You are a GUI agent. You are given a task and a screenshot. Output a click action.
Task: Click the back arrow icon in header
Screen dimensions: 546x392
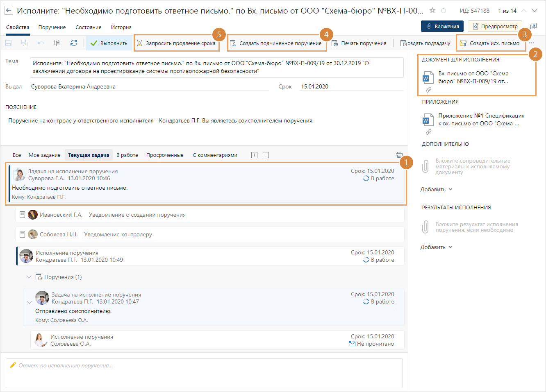pos(9,11)
